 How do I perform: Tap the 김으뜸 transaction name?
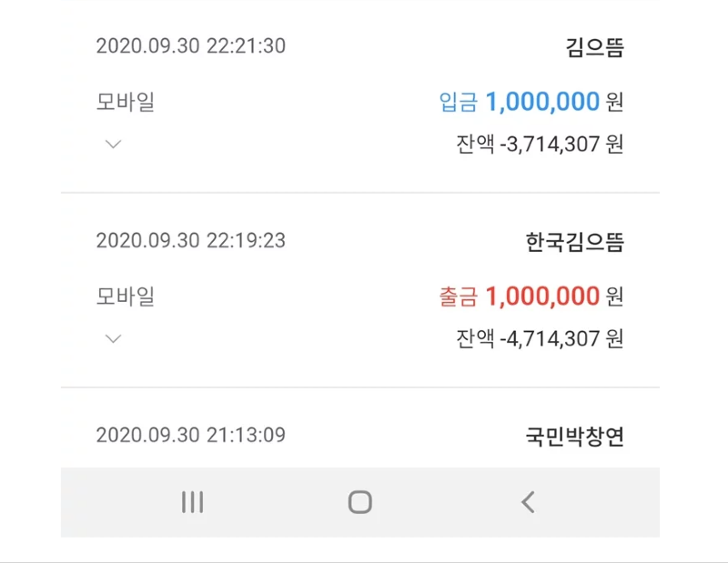point(594,47)
